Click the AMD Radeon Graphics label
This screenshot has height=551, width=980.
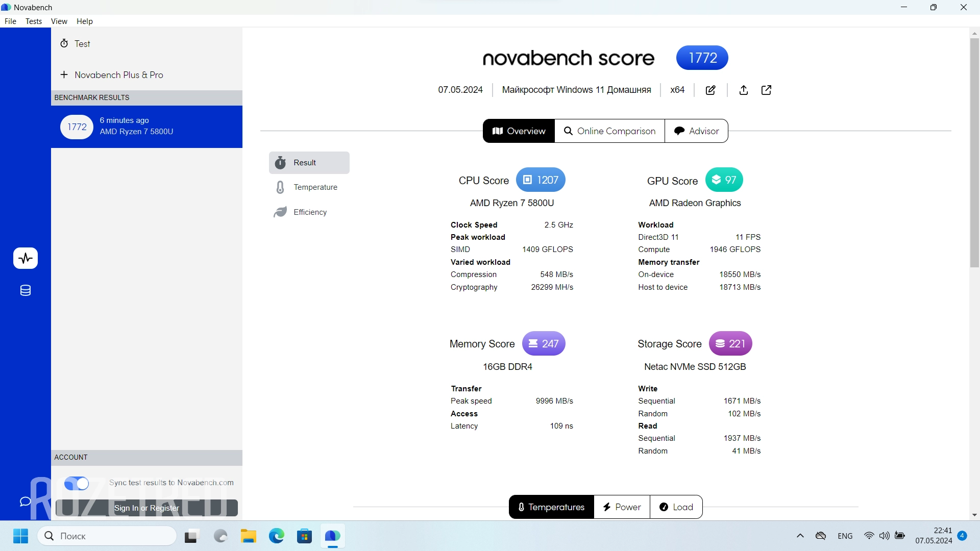click(695, 203)
